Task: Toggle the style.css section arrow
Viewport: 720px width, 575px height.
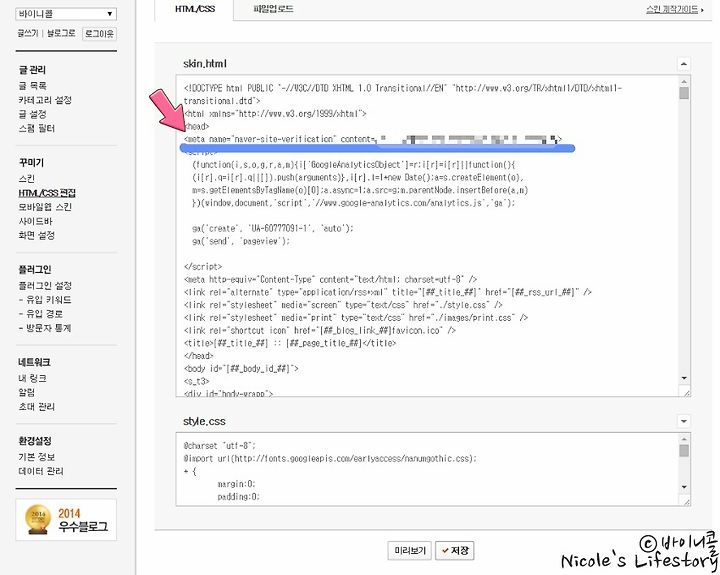Action: pyautogui.click(x=684, y=421)
